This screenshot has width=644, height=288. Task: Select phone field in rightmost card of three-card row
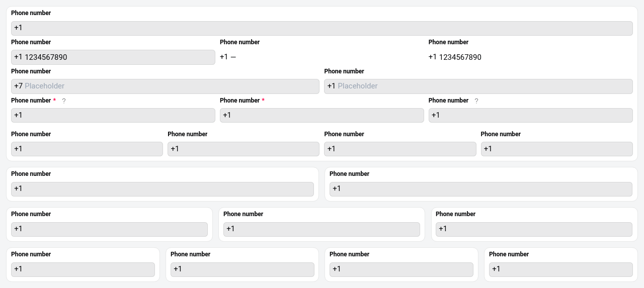click(534, 229)
